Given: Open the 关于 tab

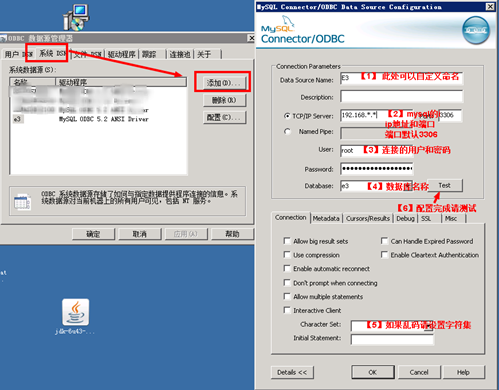Looking at the screenshot, I should point(207,54).
